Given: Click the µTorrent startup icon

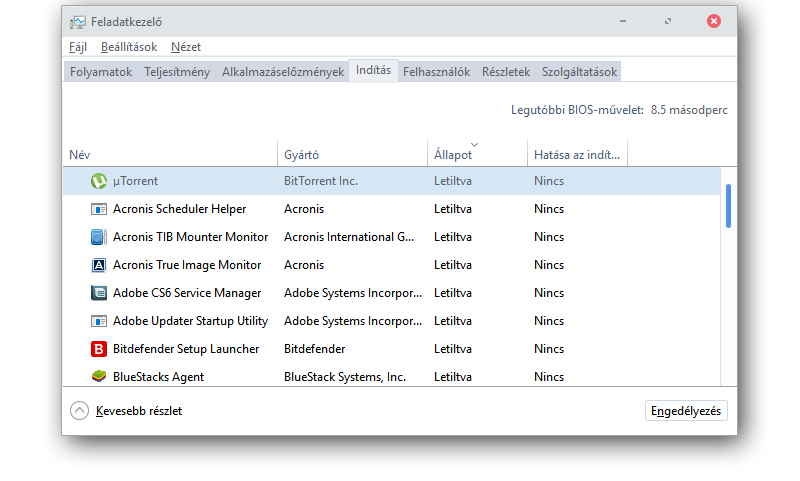Looking at the screenshot, I should tap(99, 181).
